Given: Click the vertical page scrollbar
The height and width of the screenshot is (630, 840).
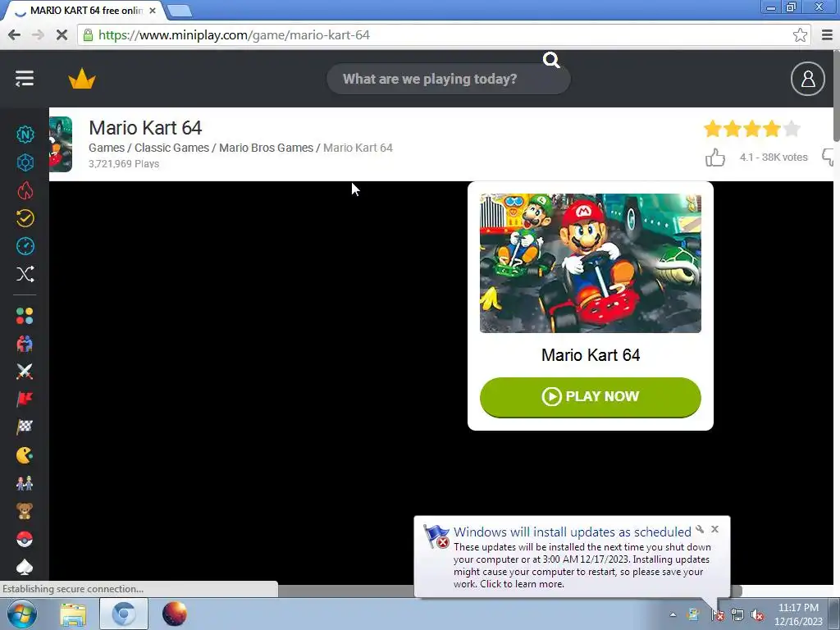Looking at the screenshot, I should pyautogui.click(x=836, y=97).
